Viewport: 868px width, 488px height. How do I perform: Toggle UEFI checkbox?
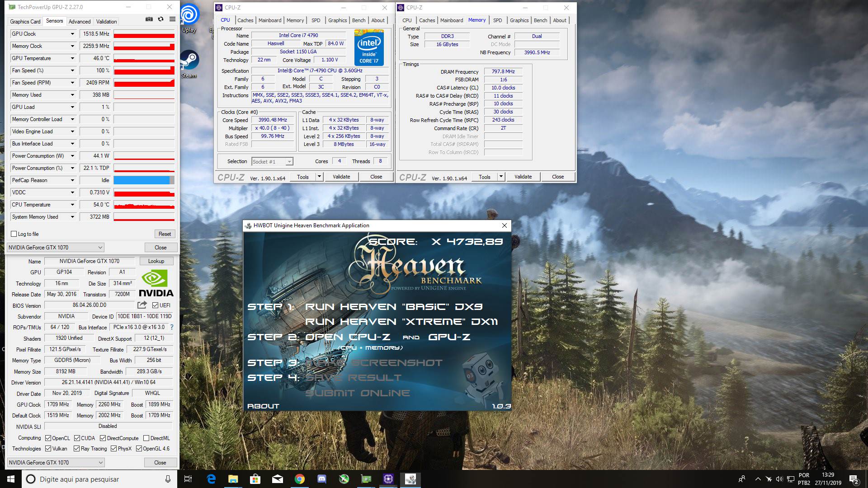coord(156,305)
